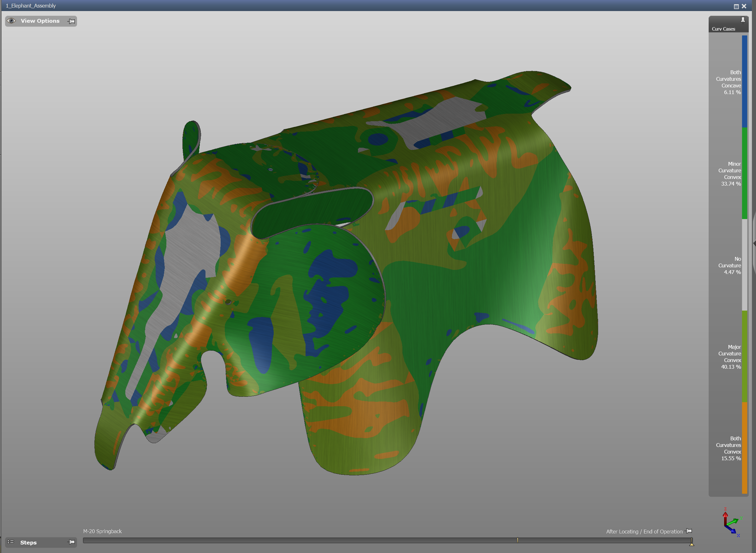Image resolution: width=756 pixels, height=553 pixels.
Task: Click flag icon beside End of Operation
Action: click(x=689, y=531)
